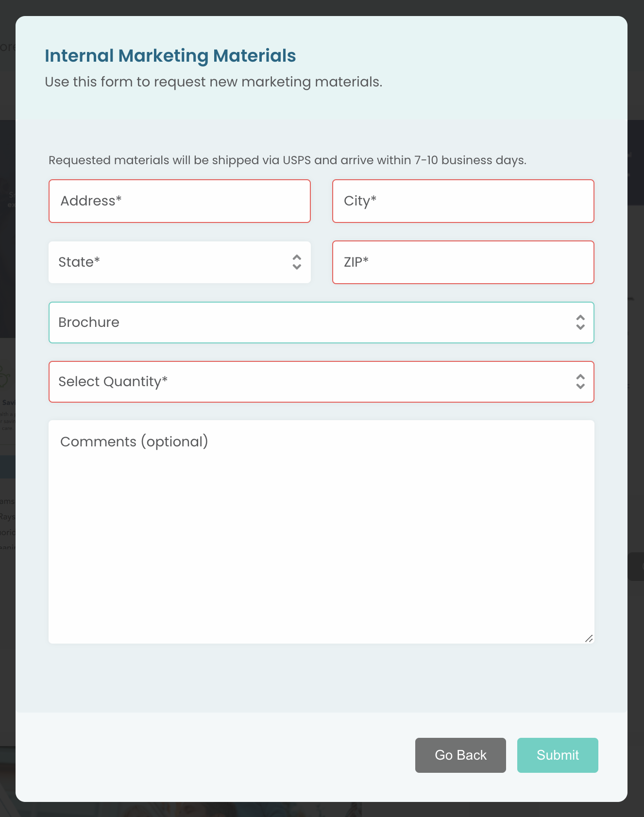Submit the marketing materials request
Screen dimensions: 644x817
(x=557, y=755)
